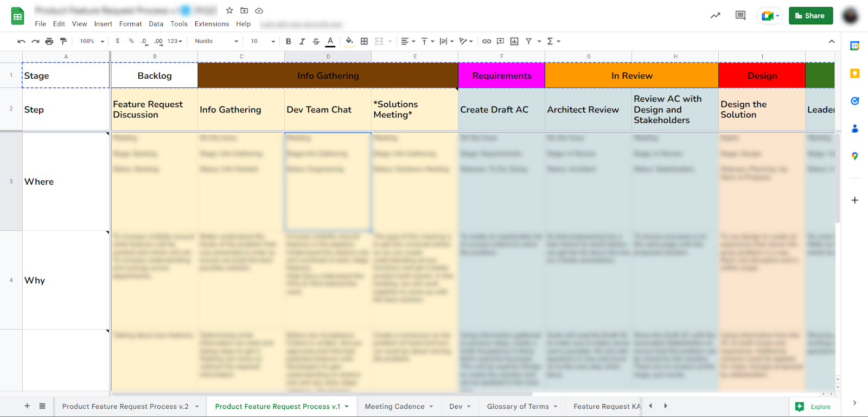Create a filter
The image size is (868, 417).
point(528,41)
